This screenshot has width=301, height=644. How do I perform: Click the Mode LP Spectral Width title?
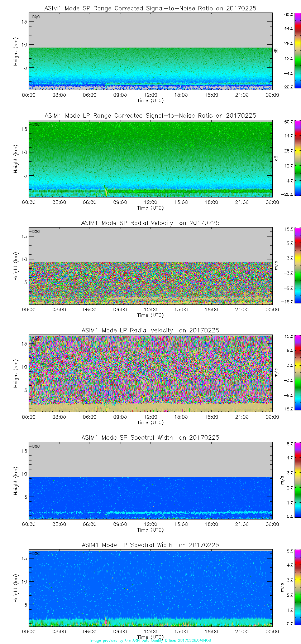(150, 545)
